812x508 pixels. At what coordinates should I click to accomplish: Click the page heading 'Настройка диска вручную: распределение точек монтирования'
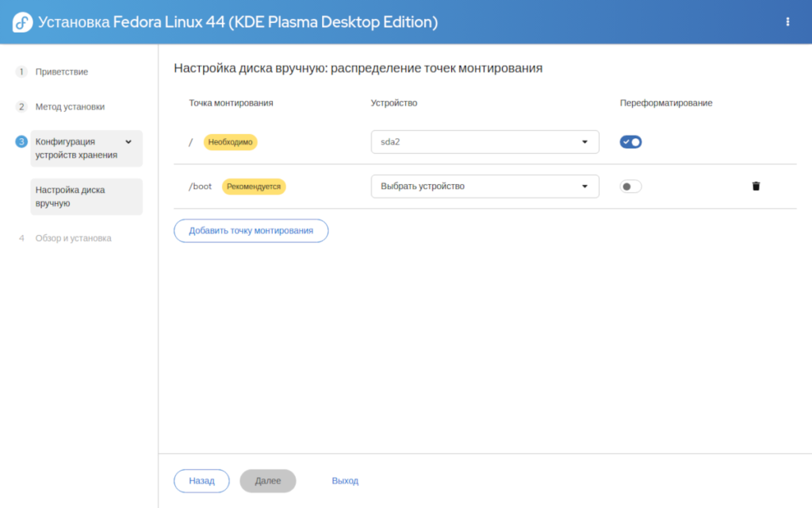(358, 68)
